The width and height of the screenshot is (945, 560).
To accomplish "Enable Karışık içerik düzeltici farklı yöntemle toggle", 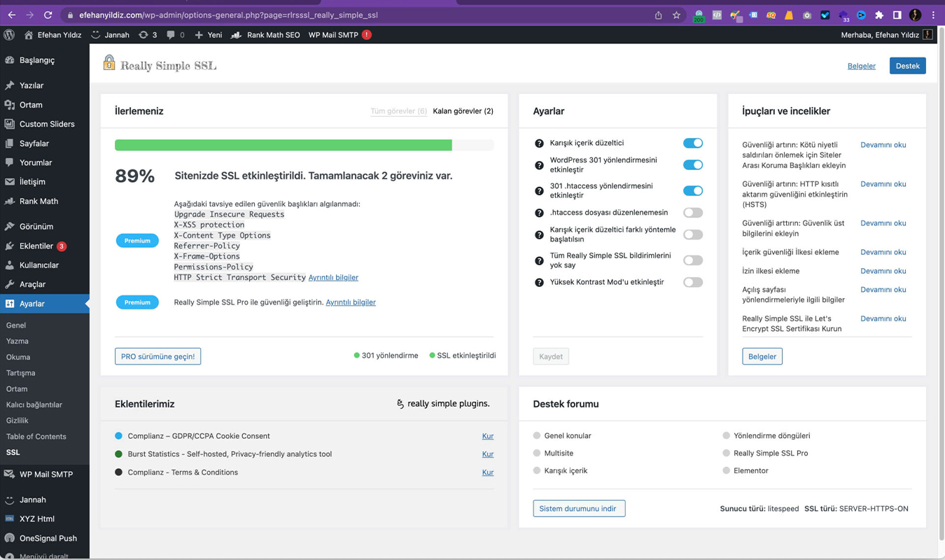I will 693,234.
